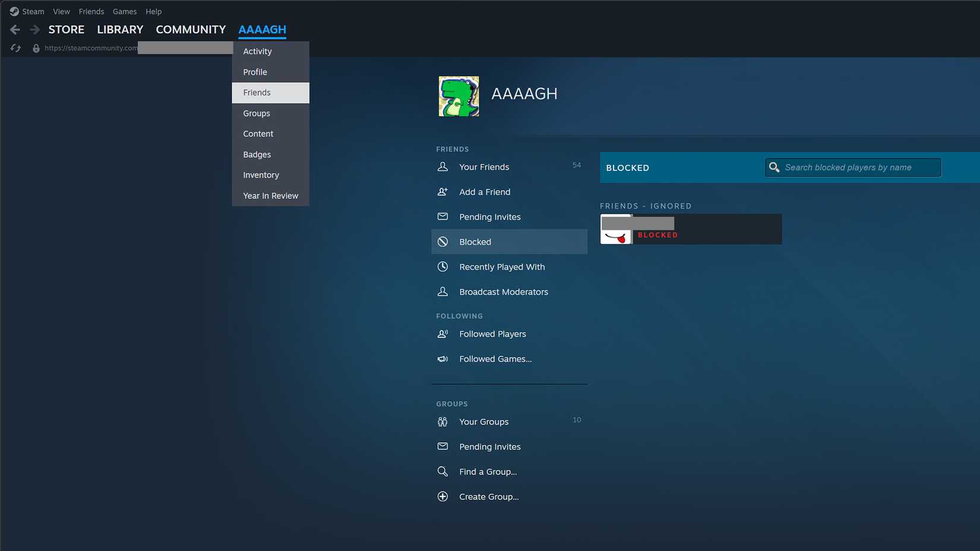This screenshot has height=551, width=980.
Task: Click the Create Group plus icon
Action: (442, 496)
